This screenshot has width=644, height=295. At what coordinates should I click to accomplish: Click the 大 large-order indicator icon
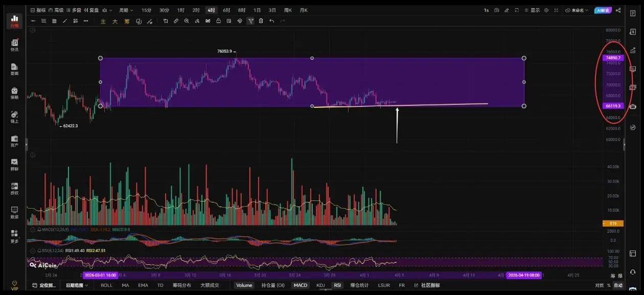point(115,21)
